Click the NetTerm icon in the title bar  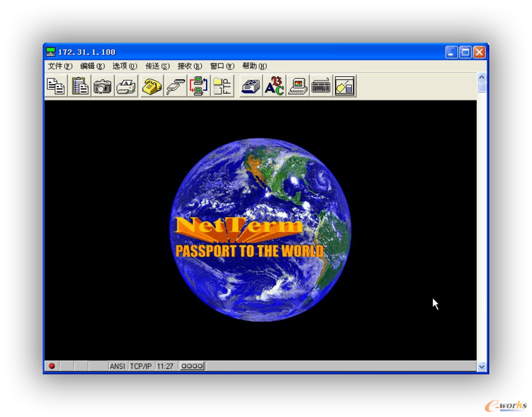[51, 52]
